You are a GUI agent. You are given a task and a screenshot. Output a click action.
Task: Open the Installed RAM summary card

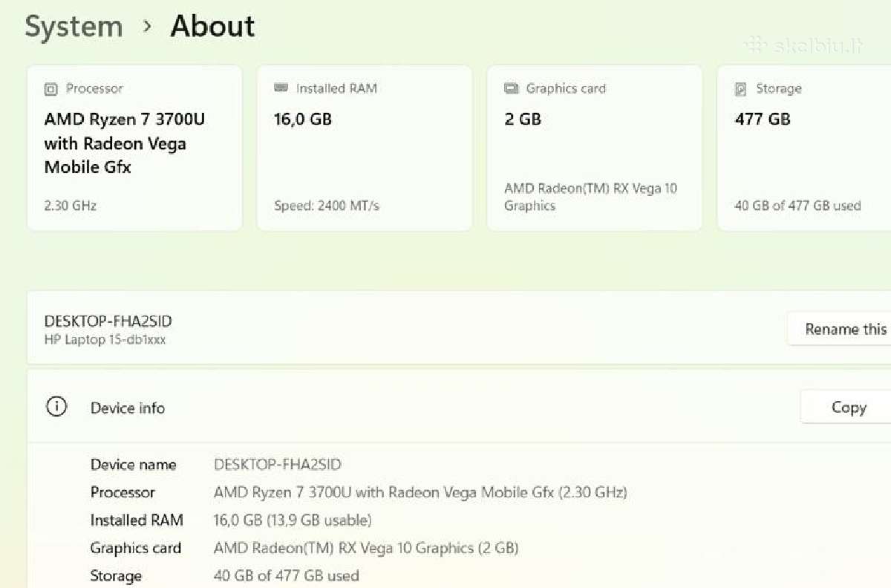tap(365, 148)
